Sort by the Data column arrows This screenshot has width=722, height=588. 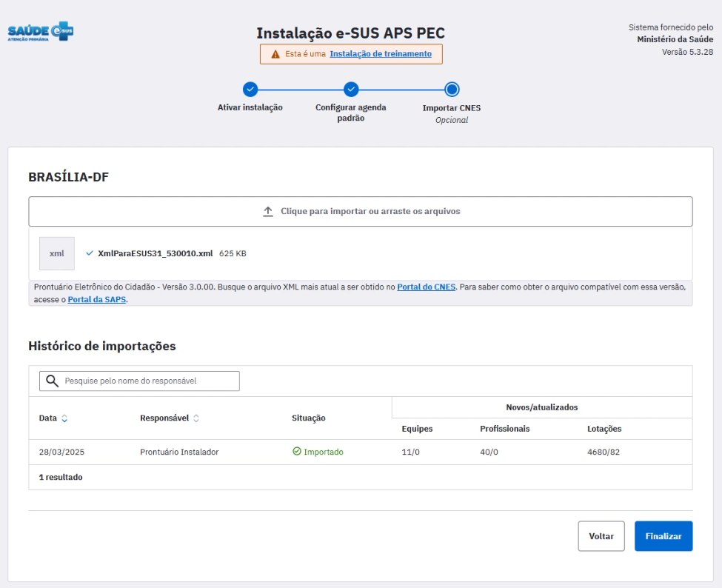64,418
